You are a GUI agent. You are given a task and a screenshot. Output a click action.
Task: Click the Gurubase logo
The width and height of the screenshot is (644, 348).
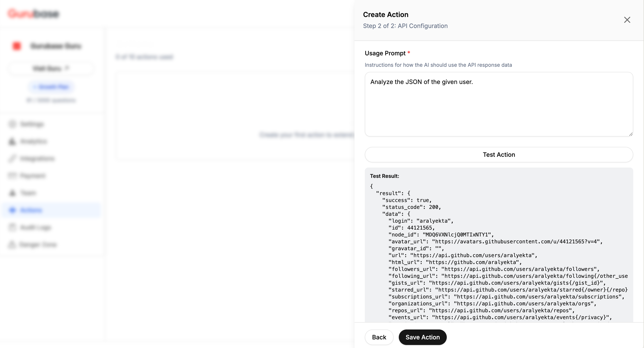(x=33, y=14)
